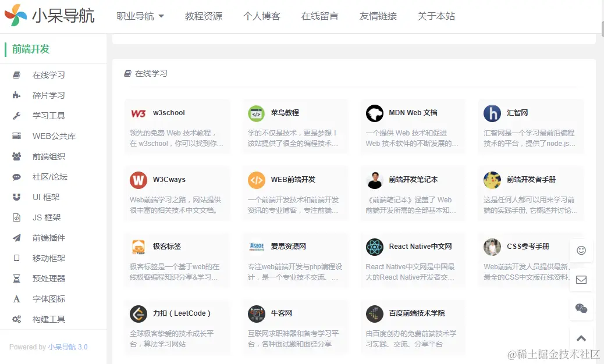Click the wrench icon beside 学习工具
Screen dimensions: 604x364
[16, 116]
